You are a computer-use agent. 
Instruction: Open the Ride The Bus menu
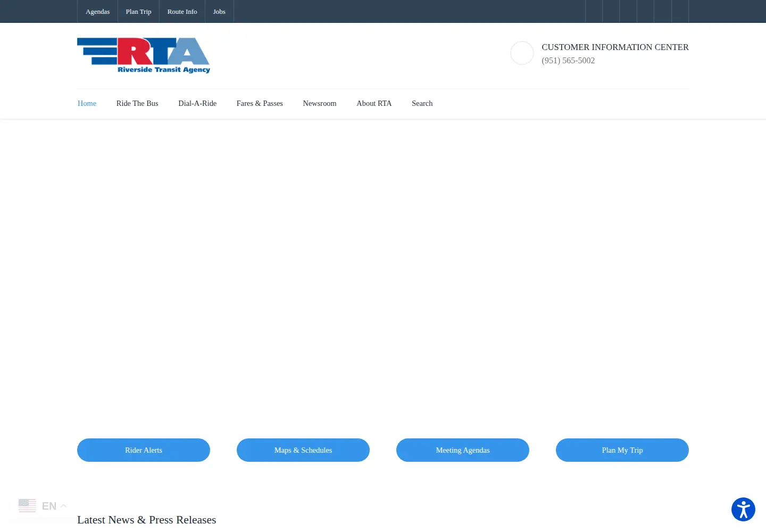click(137, 103)
